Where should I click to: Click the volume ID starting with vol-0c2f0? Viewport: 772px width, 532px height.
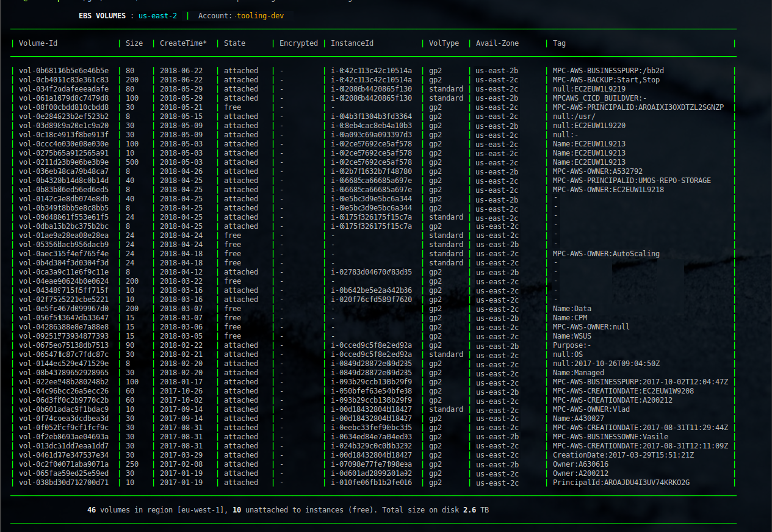(63, 464)
